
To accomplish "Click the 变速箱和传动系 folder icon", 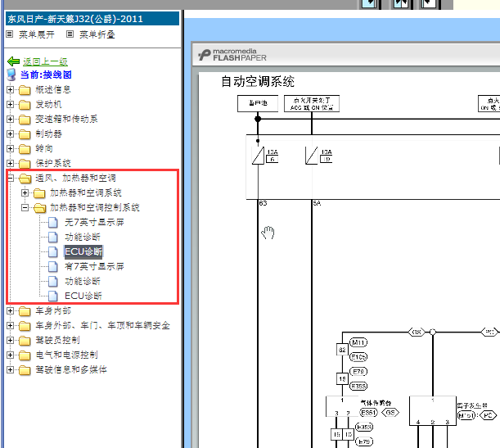I will [x=25, y=120].
